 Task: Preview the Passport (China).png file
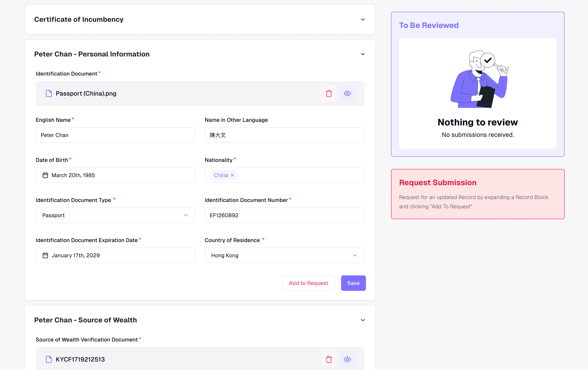tap(347, 93)
